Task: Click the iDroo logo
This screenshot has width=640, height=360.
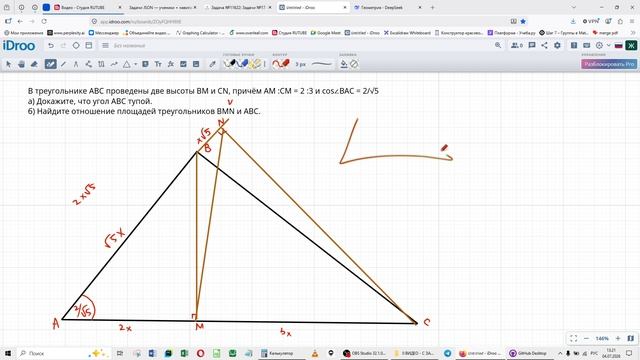Action: pyautogui.click(x=19, y=46)
